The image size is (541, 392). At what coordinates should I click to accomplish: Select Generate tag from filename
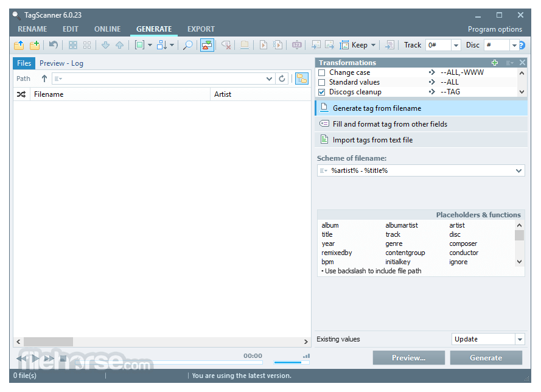pos(421,108)
